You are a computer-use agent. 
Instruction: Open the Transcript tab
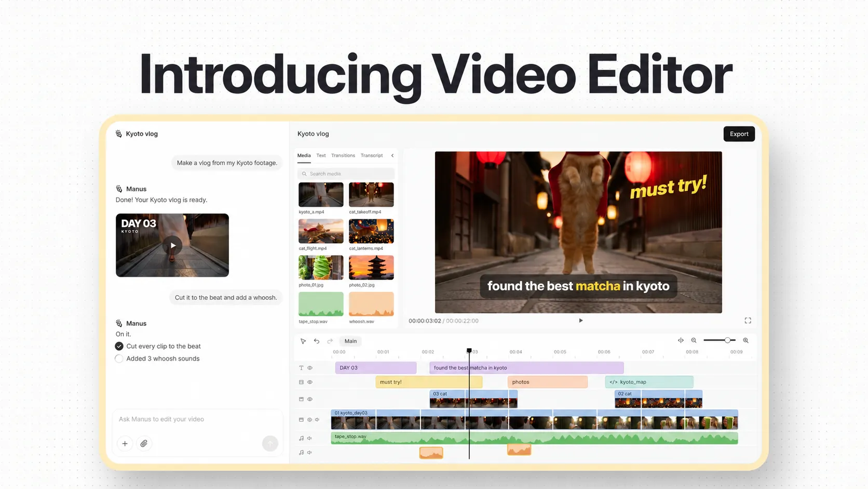[372, 155]
